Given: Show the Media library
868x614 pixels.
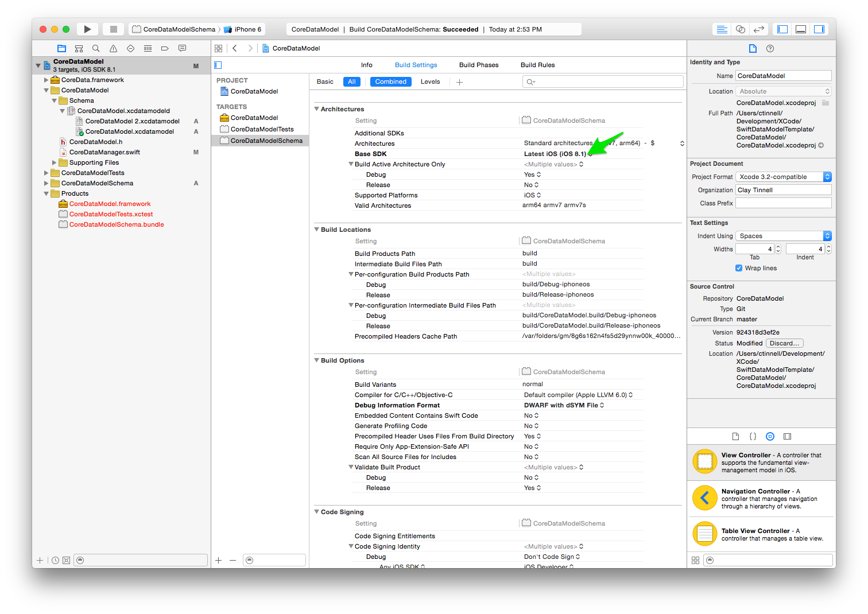Looking at the screenshot, I should pos(788,437).
